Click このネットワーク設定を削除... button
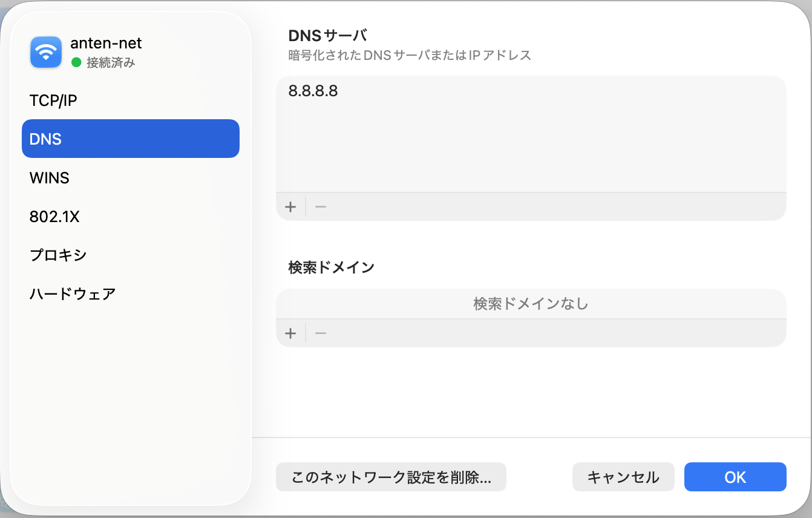This screenshot has width=812, height=518. (x=391, y=477)
